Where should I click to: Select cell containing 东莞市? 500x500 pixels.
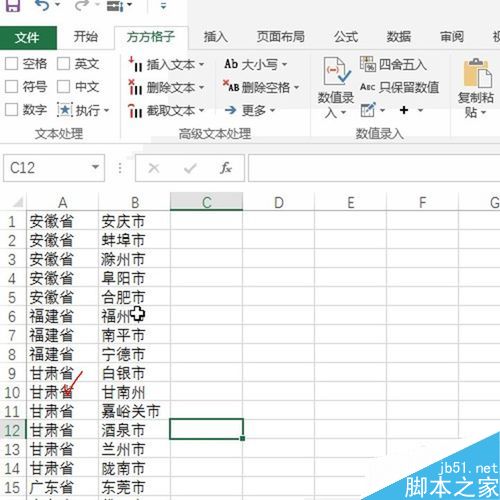135,487
